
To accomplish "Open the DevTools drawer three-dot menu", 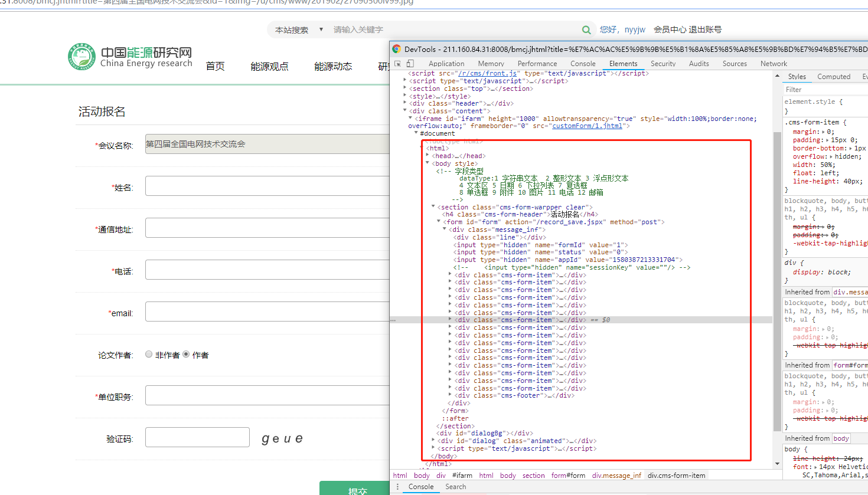I will tap(397, 487).
